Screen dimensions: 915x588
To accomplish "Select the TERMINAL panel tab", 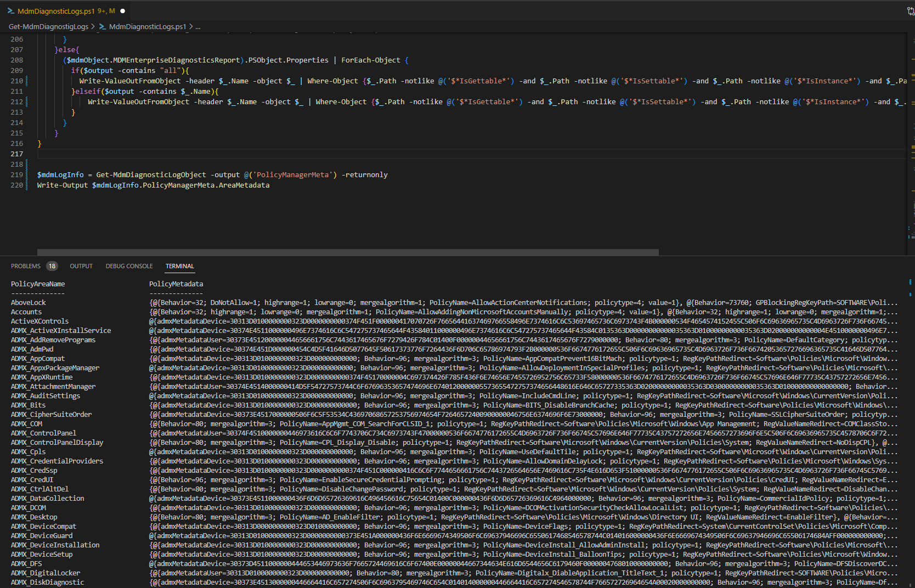I will click(x=179, y=266).
